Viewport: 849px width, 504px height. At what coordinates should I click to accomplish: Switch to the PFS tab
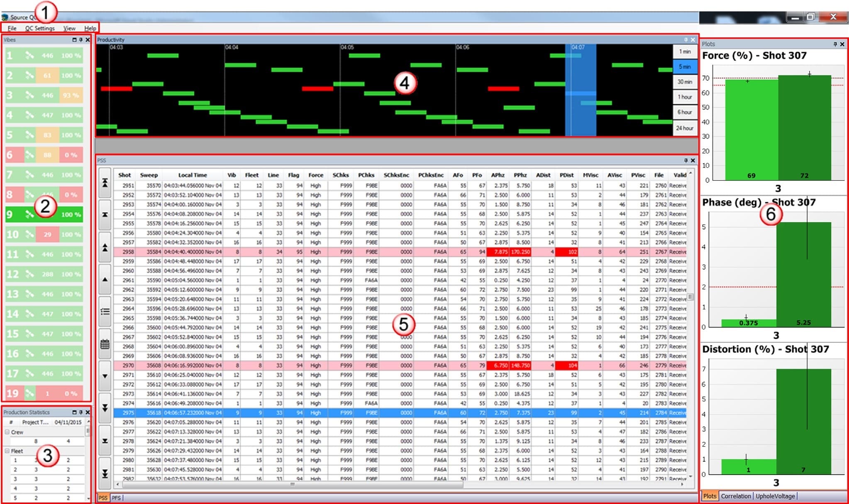[116, 498]
